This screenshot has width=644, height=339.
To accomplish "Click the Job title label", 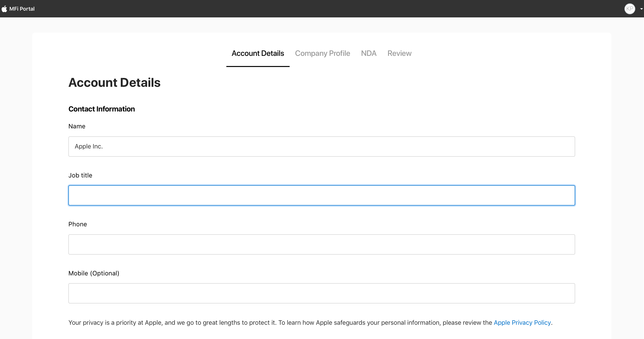I will click(x=80, y=175).
